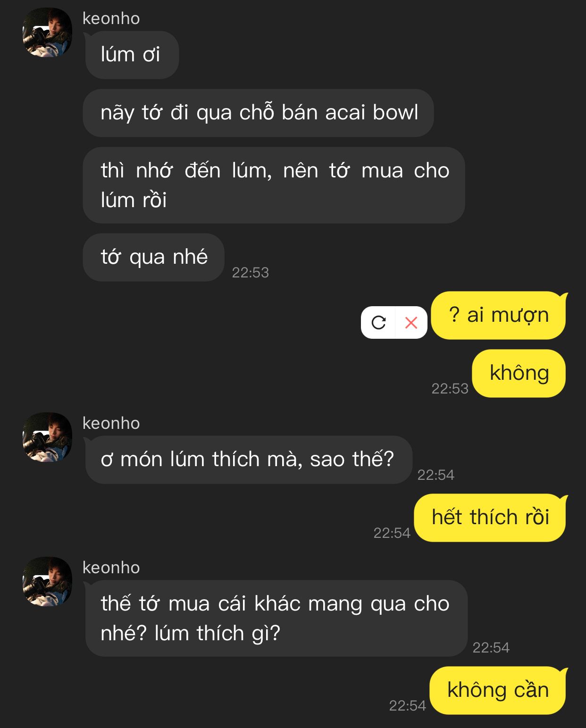
Task: Click the 'keonho' name above 'thế tớ mua cái khác'
Action: (x=111, y=568)
